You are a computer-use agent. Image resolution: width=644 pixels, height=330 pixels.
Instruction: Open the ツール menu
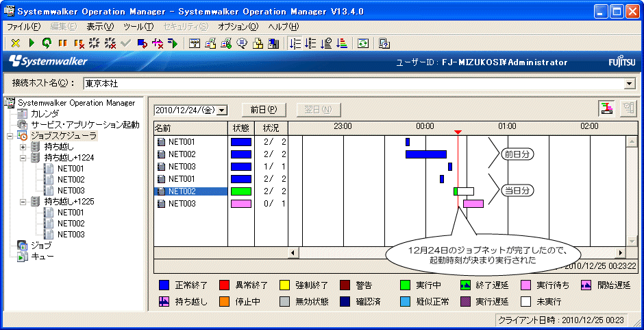pos(138,27)
